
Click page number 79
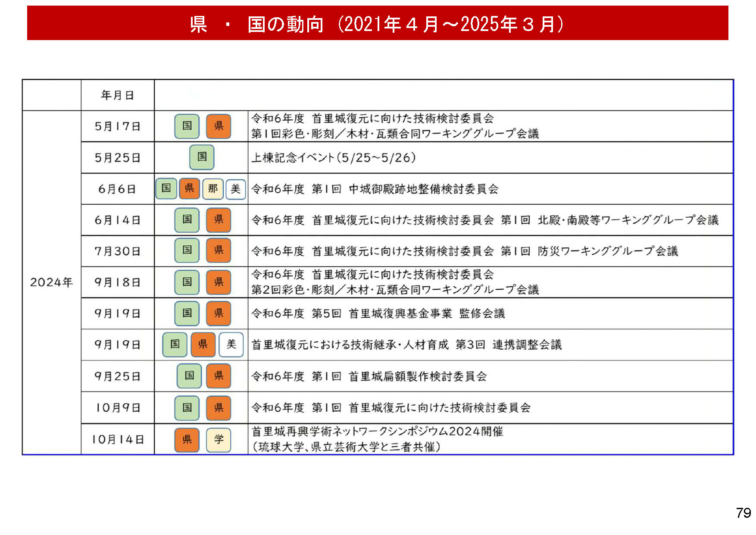[743, 513]
